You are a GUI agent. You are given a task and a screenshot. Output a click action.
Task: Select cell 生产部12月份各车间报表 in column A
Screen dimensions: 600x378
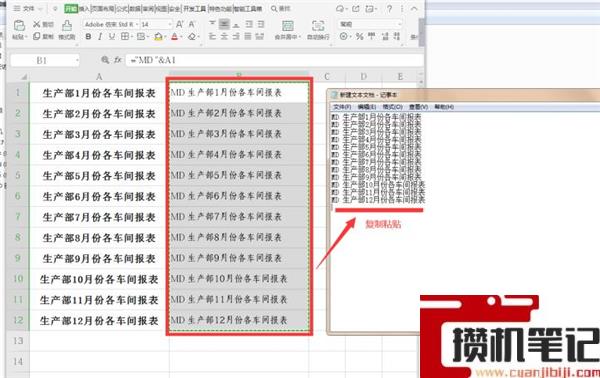point(99,321)
